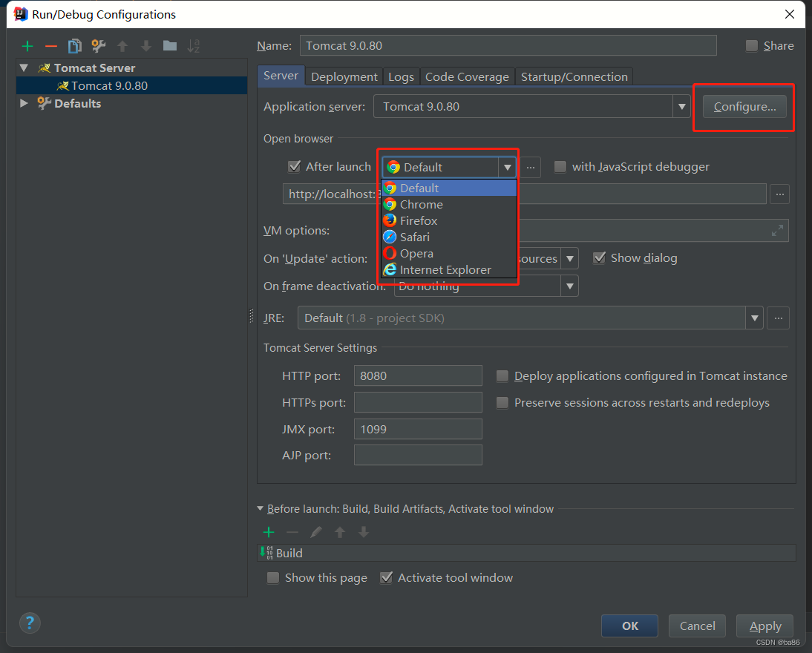Select the Build item in Before launch list
Screen dimensions: 812x653
point(527,553)
